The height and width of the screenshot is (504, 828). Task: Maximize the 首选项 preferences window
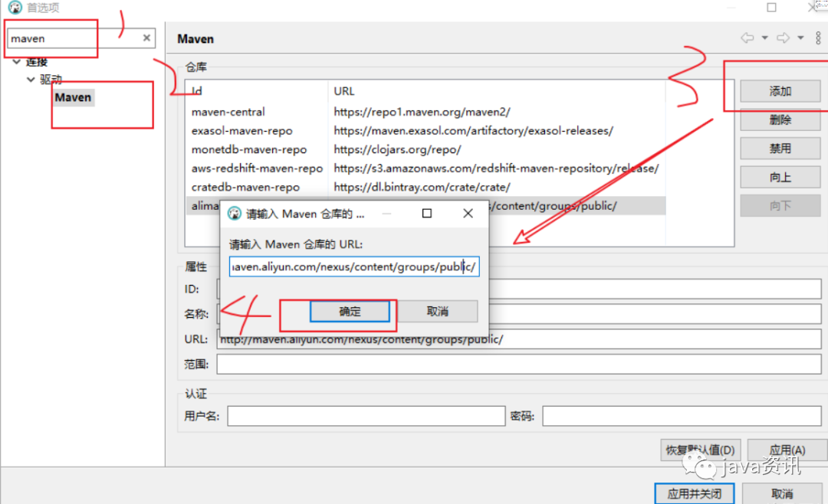[771, 8]
